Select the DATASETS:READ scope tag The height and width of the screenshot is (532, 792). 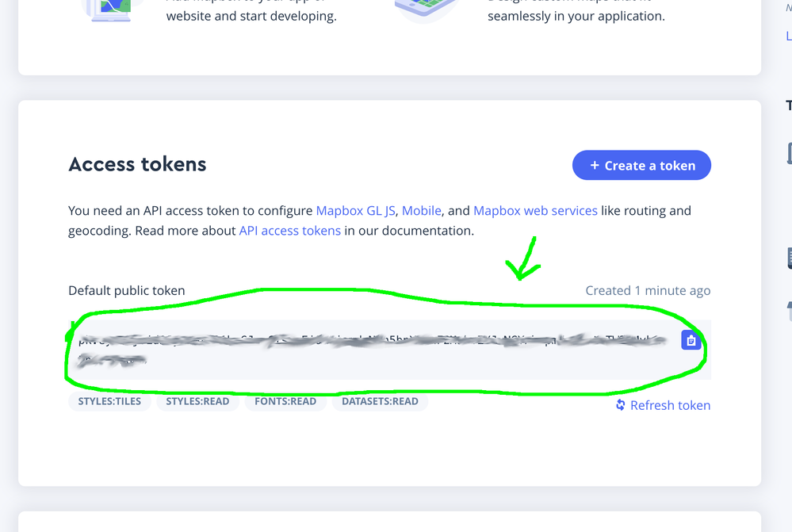(x=380, y=401)
